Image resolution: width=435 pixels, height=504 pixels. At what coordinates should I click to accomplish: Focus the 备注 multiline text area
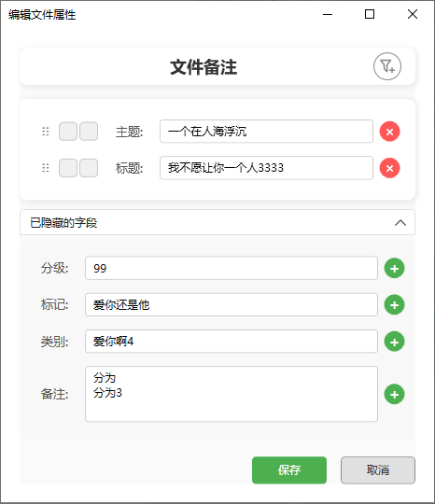pos(232,394)
